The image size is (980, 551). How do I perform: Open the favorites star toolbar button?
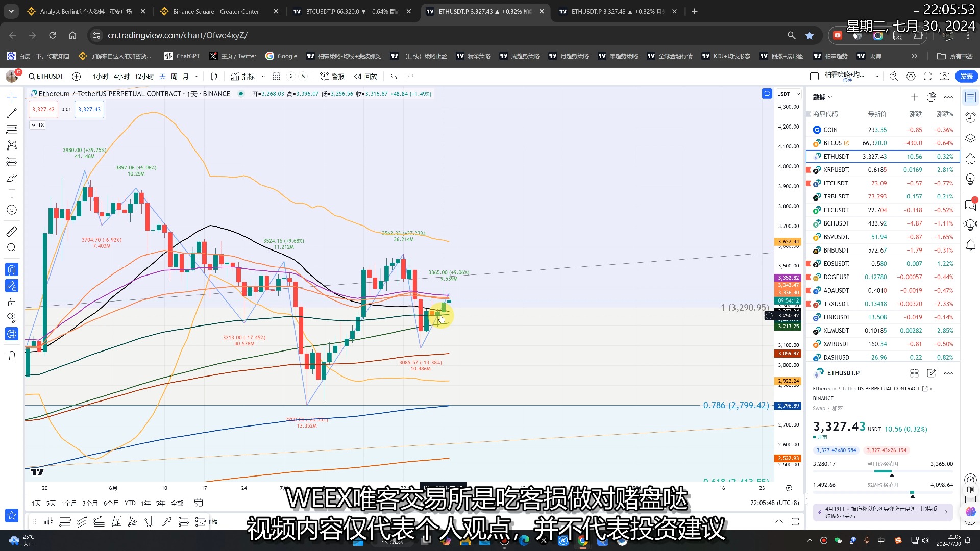[x=12, y=516]
